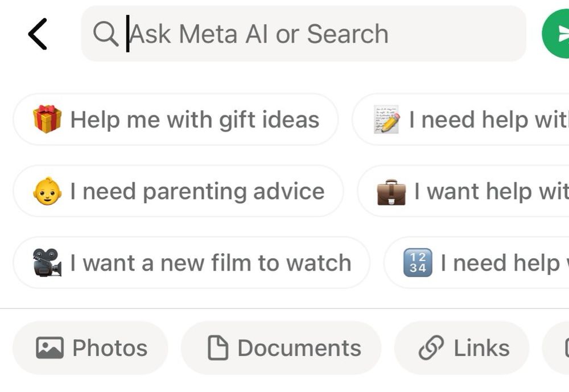Click the magnifying glass search icon
The width and height of the screenshot is (569, 392).
pos(105,34)
